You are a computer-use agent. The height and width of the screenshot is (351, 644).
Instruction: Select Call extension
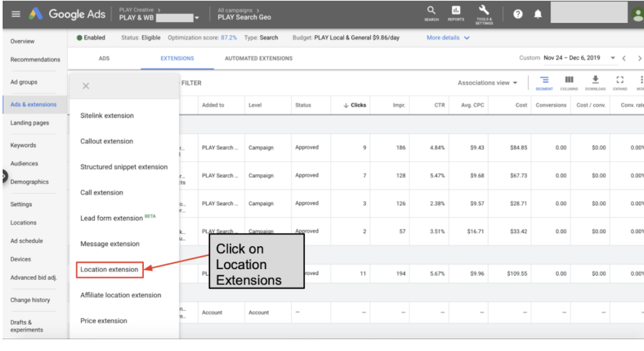101,193
